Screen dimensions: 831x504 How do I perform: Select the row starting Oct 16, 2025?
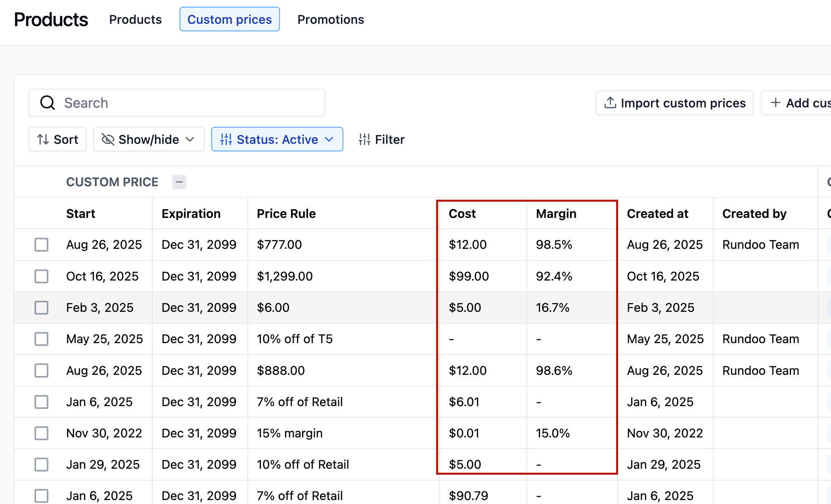point(41,276)
